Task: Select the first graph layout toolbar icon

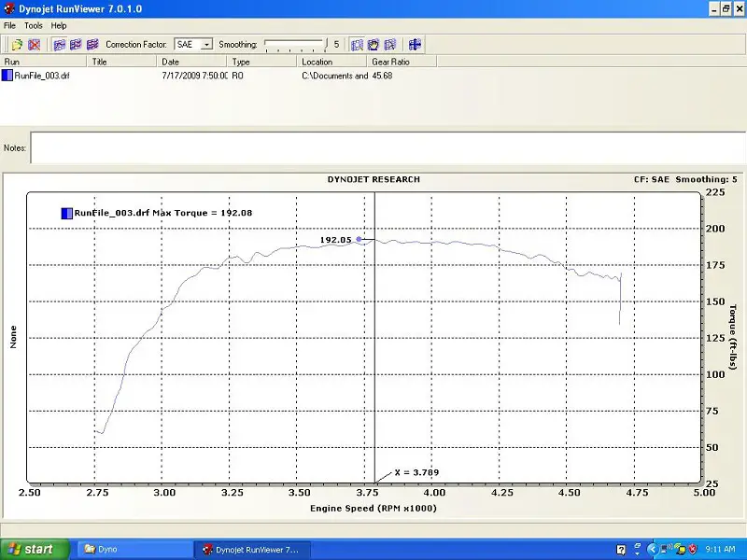Action: tap(59, 45)
